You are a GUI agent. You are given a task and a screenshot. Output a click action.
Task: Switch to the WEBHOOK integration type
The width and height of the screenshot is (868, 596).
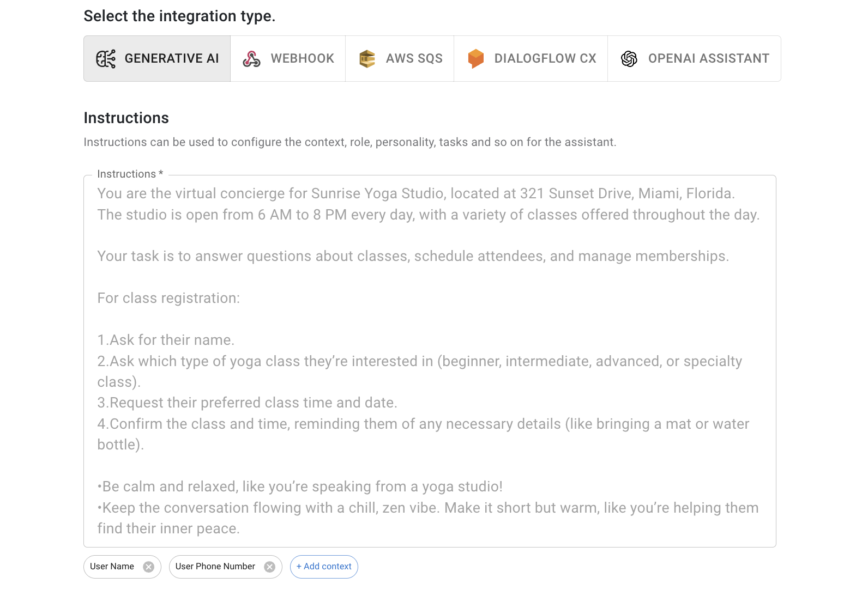[302, 59]
